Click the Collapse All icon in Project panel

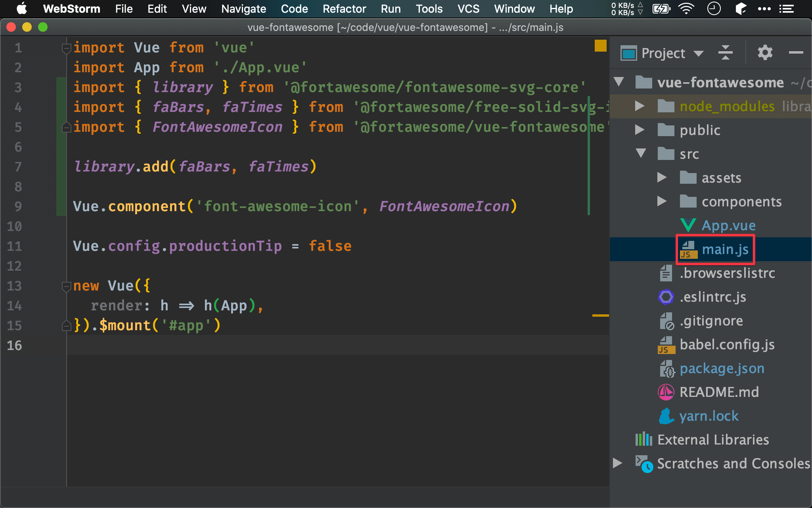(725, 52)
